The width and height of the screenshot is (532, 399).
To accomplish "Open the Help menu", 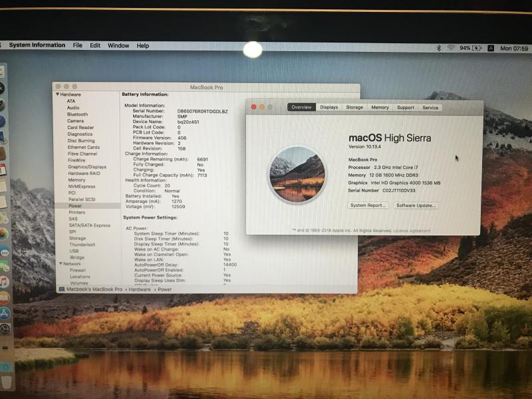I will pos(143,45).
